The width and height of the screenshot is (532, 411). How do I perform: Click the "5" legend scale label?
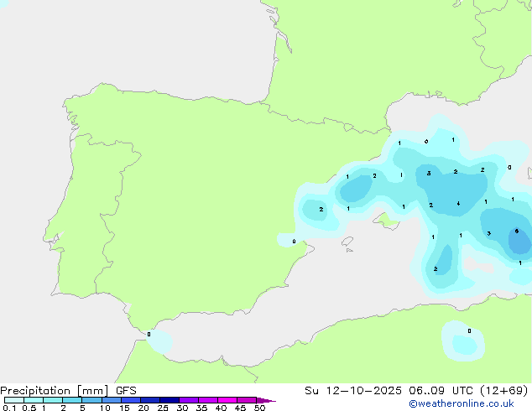[82, 408]
